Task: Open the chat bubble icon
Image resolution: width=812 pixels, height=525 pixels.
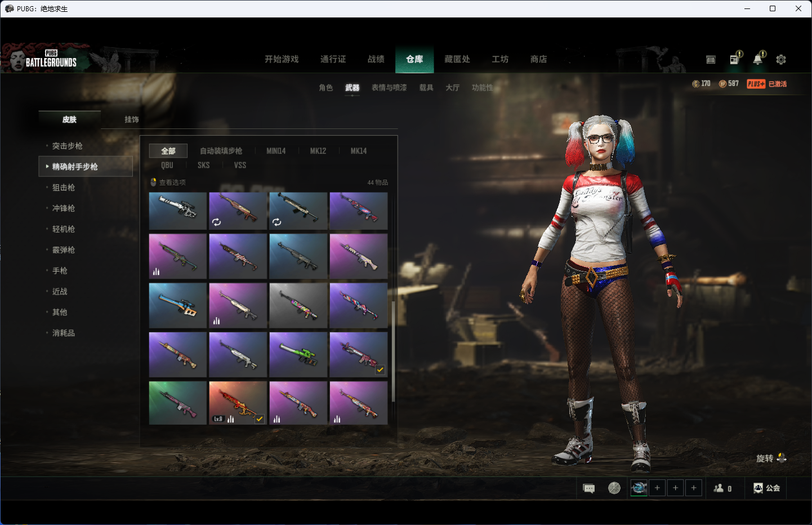Action: pyautogui.click(x=589, y=488)
